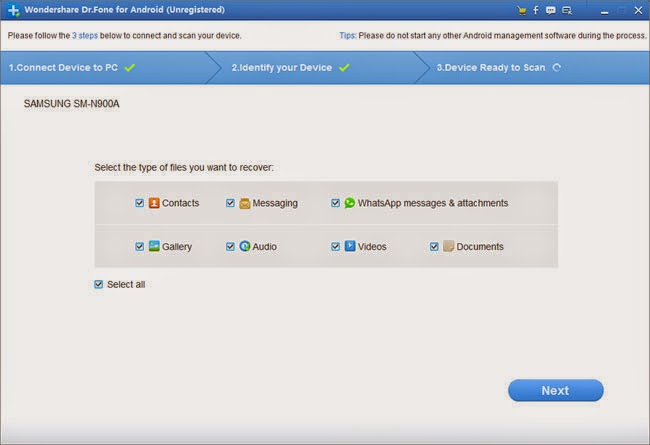Viewport: 650px width, 445px height.
Task: Click the Next button
Action: click(555, 390)
